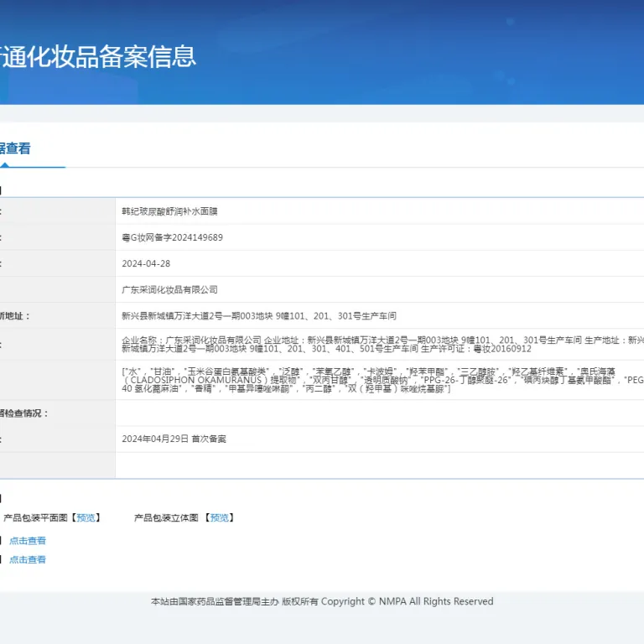Viewport: 644px width, 644px height.
Task: Click the 化妆品备案信息 page header title
Action: 98,56
